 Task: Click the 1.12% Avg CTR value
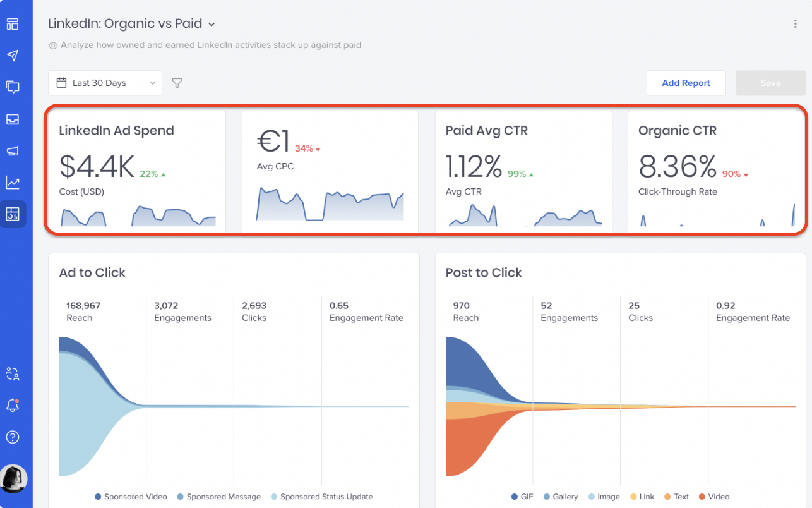click(474, 167)
